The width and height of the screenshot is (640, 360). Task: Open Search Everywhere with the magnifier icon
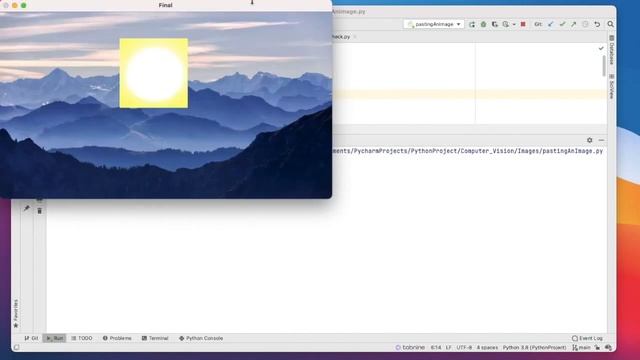coord(611,24)
